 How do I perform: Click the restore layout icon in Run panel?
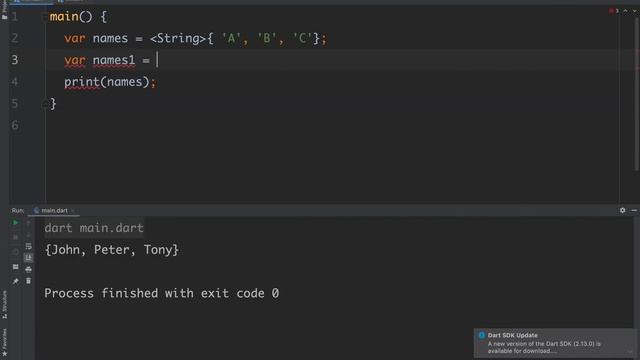click(16, 267)
